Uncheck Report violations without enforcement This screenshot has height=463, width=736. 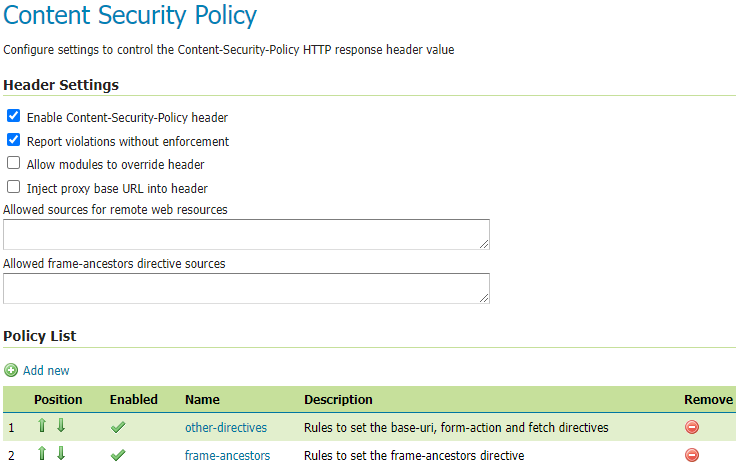tap(14, 140)
